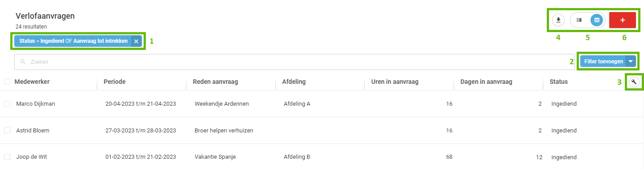Screen dimensions: 644x169
Task: Switch to the list view icon
Action: click(x=579, y=20)
